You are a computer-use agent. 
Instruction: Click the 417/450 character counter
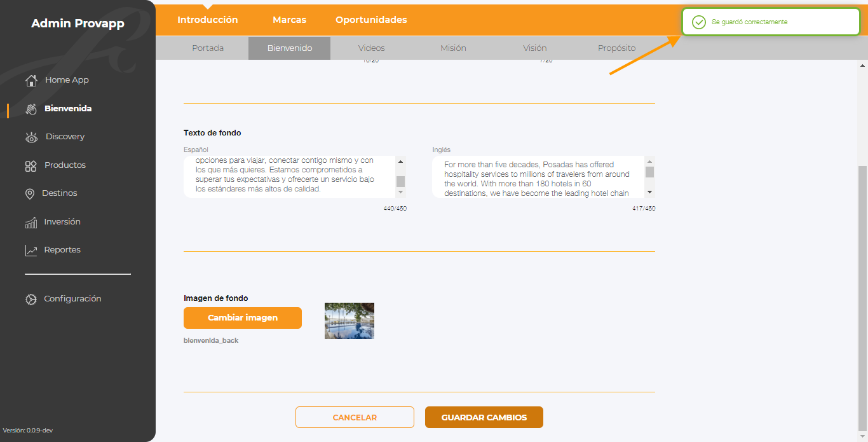(644, 209)
